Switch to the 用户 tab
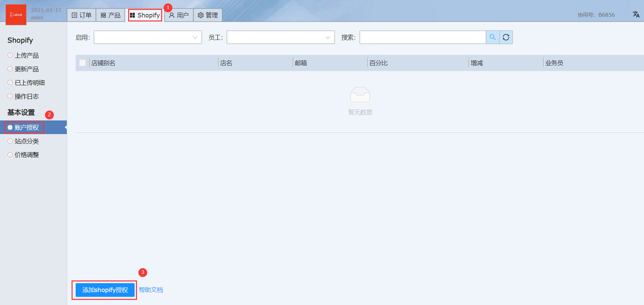The image size is (644, 305). point(179,15)
